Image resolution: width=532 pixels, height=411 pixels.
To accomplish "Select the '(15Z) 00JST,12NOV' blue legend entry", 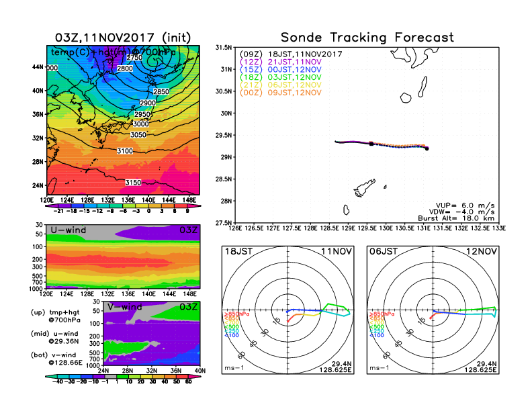I will tap(281, 70).
